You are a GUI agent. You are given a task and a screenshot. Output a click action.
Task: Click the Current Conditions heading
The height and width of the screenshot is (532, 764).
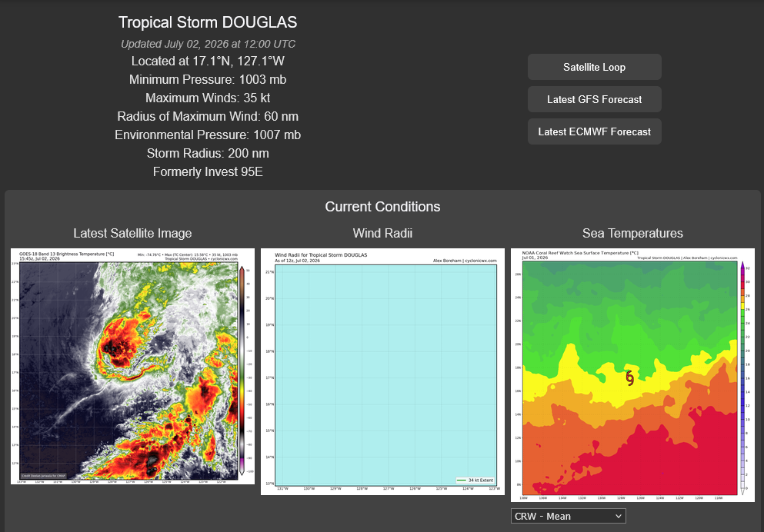point(382,206)
